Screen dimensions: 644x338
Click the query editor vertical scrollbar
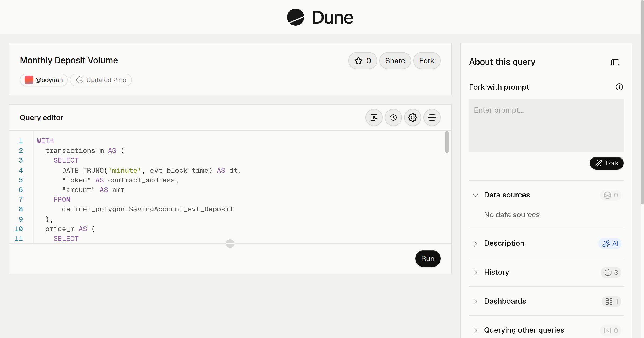[x=447, y=142]
